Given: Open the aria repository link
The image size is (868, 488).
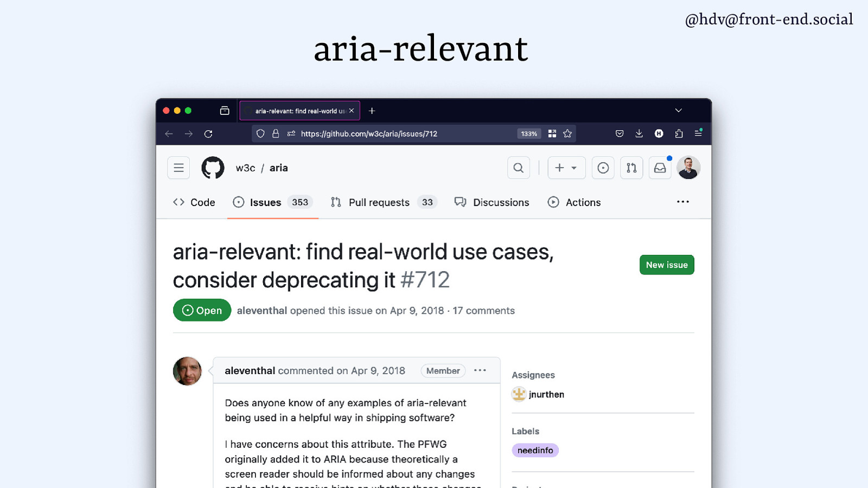Looking at the screenshot, I should pyautogui.click(x=279, y=168).
